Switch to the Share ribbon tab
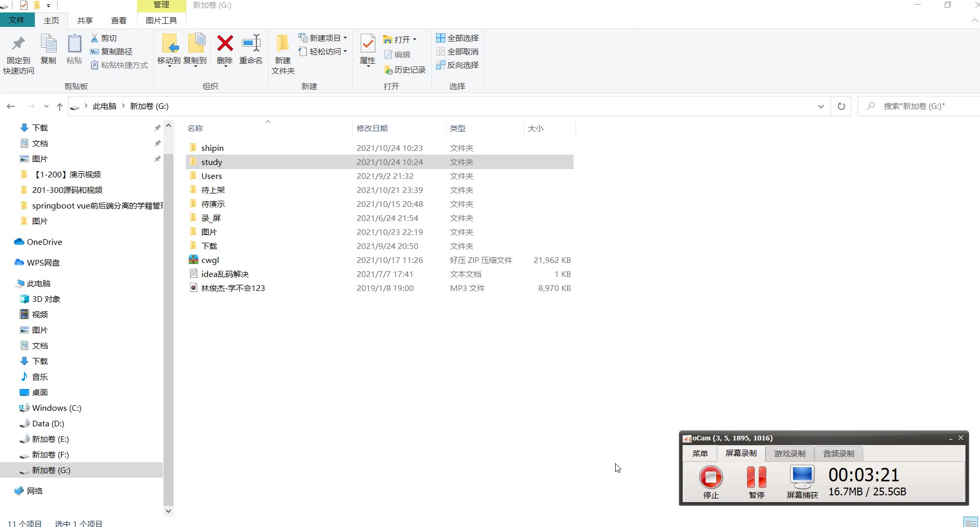The image size is (980, 527). pos(85,20)
